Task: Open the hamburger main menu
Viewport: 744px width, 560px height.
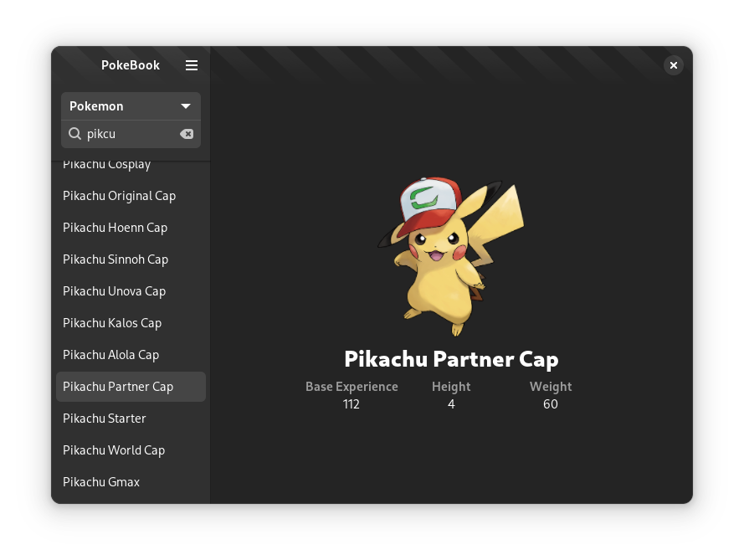Action: (x=191, y=65)
